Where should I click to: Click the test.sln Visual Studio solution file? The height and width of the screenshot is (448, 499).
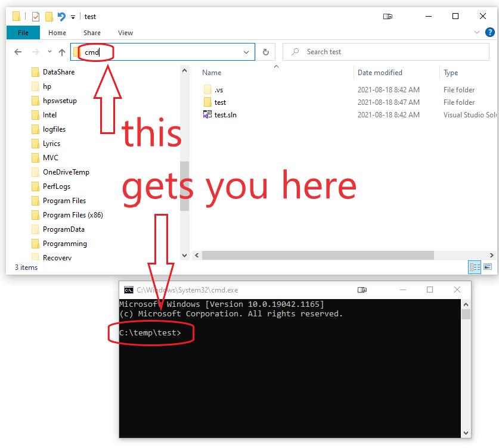[225, 115]
